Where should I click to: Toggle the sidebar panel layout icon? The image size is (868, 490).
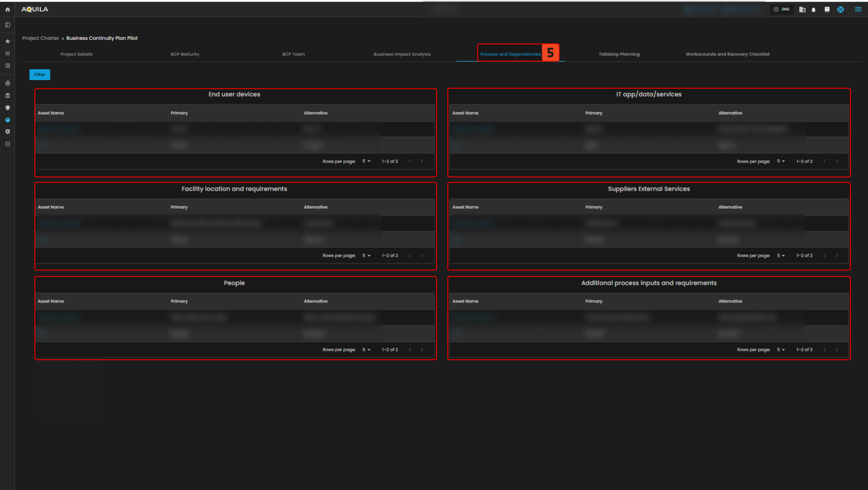(7, 25)
